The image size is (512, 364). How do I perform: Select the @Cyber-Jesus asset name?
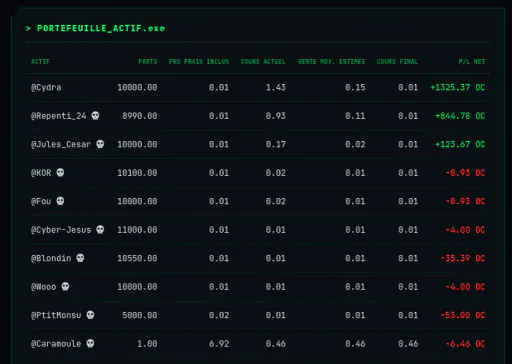61,230
